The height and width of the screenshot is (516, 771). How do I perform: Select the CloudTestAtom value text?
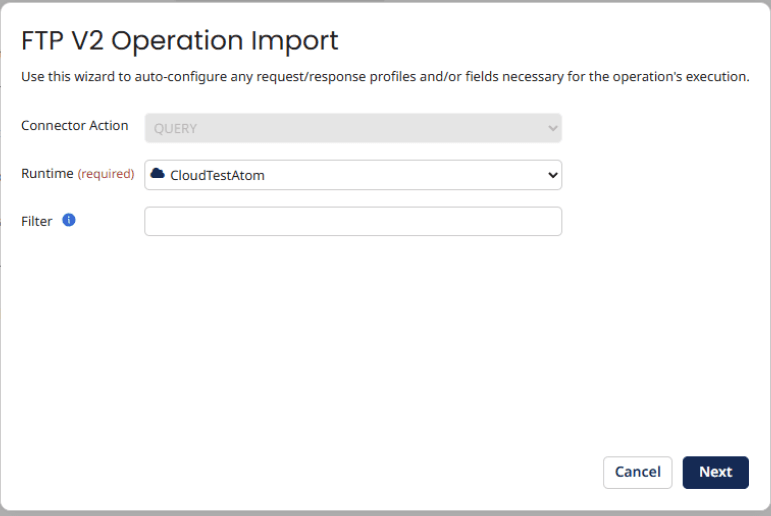click(x=217, y=175)
